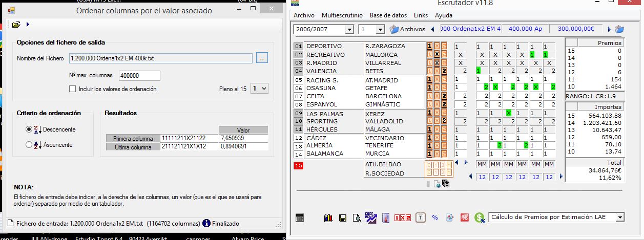Image resolution: width=644 pixels, height=240 pixels.
Task: Click the RANGO:1 CR:1.9 label
Action: (x=587, y=96)
